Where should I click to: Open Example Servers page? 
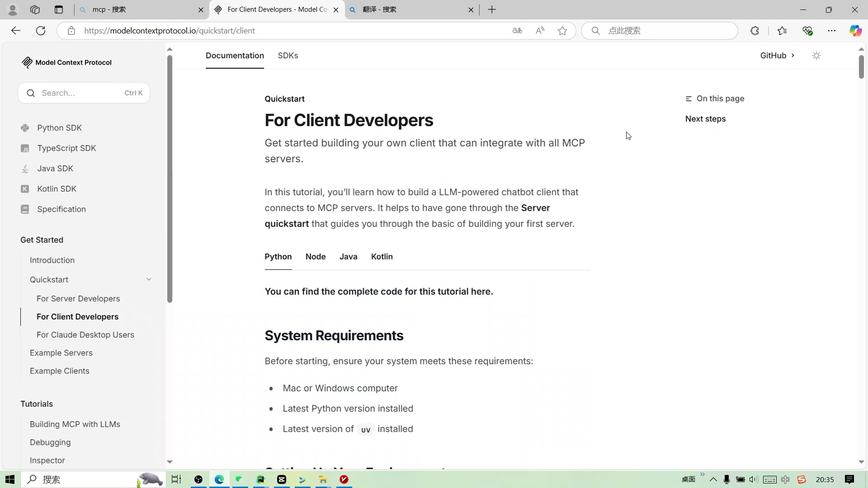[61, 353]
